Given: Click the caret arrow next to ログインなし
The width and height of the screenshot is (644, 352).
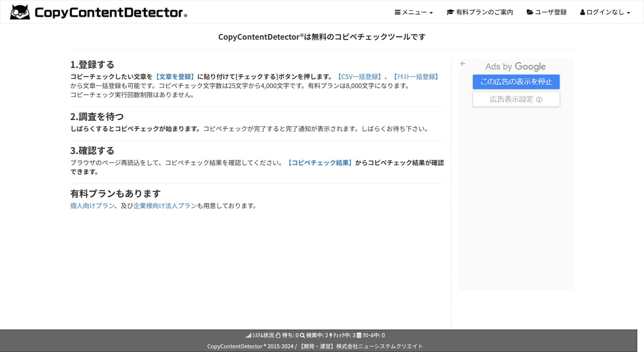Looking at the screenshot, I should (628, 13).
